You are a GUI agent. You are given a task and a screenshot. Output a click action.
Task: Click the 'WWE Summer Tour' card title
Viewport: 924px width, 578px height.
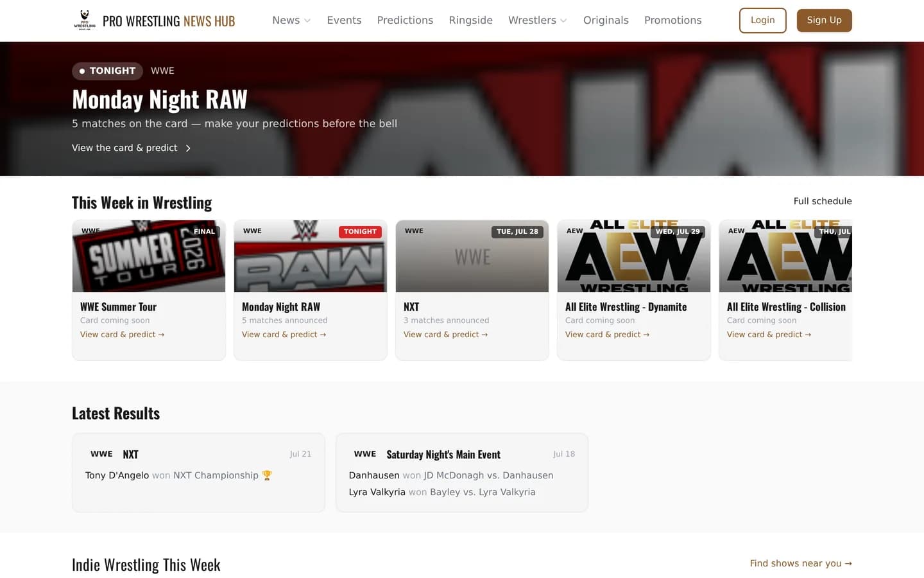point(118,307)
